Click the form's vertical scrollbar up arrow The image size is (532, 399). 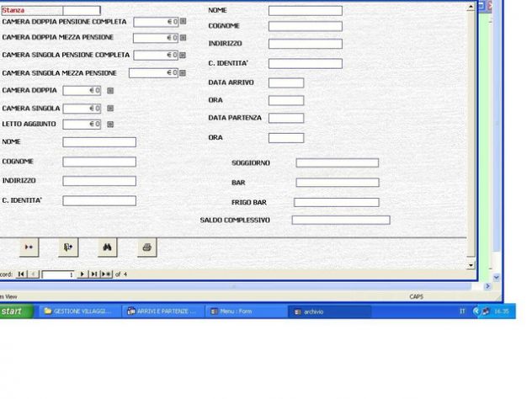point(471,7)
